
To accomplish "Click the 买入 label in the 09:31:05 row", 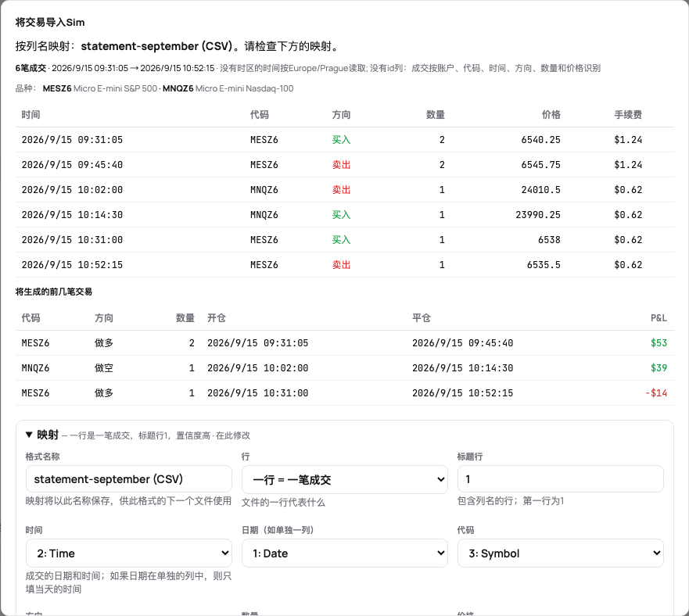I will (341, 140).
